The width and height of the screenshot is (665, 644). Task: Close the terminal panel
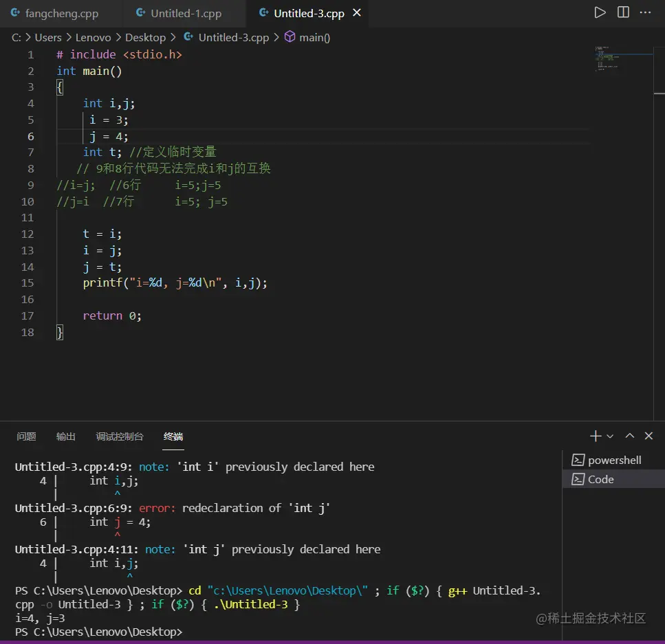click(x=648, y=436)
